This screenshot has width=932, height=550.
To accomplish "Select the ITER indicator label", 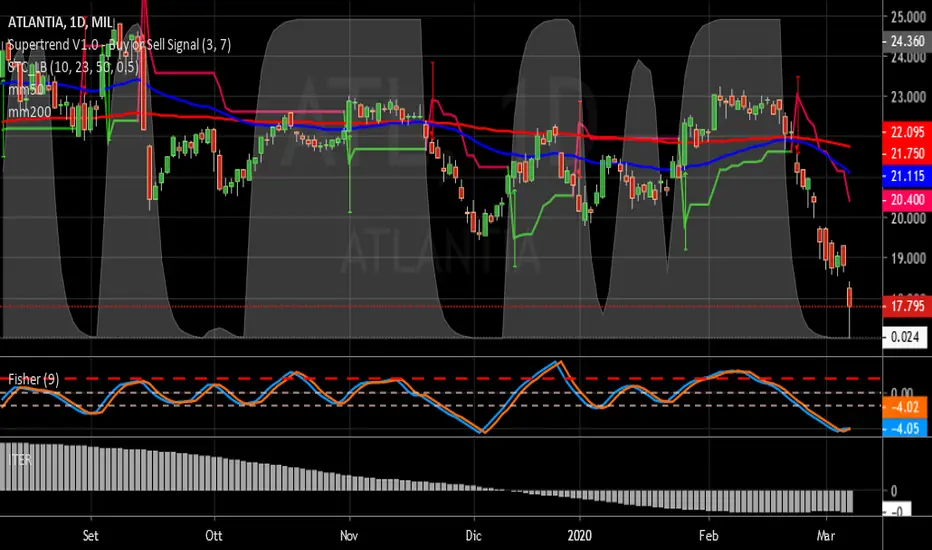I will [x=20, y=460].
